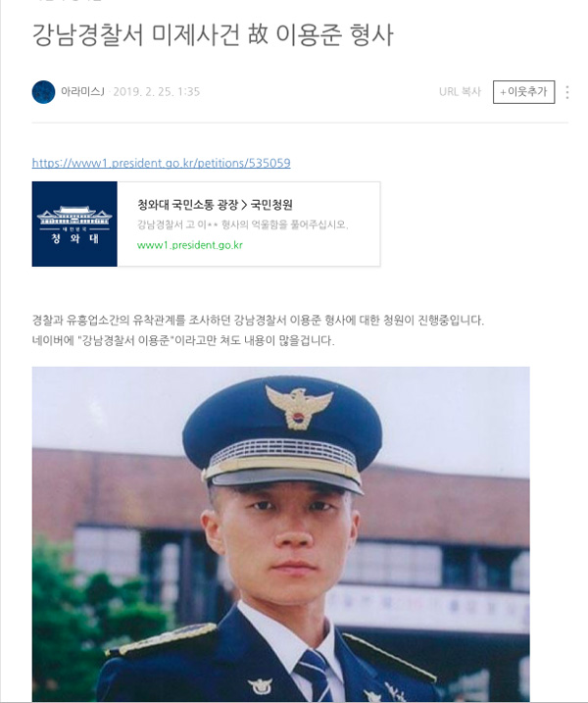588x703 pixels.
Task: Click the eagle emblem on the police cap
Action: click(x=299, y=407)
